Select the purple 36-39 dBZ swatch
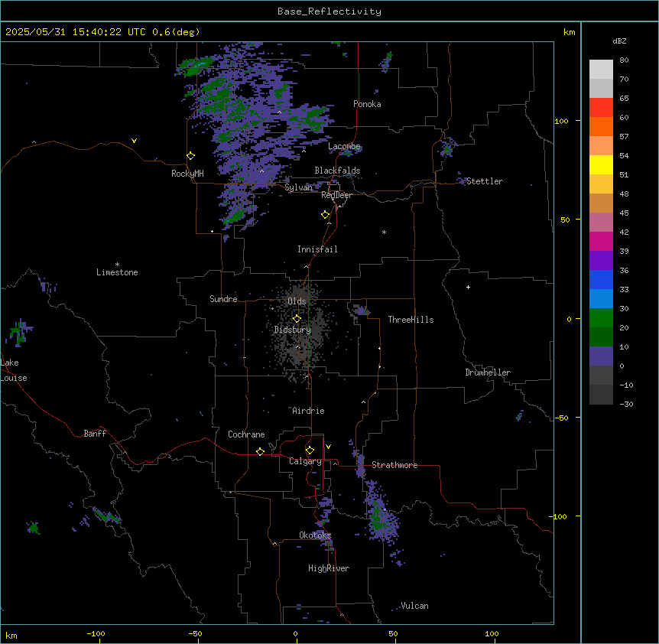Screen dimensions: 659x644 coord(601,261)
